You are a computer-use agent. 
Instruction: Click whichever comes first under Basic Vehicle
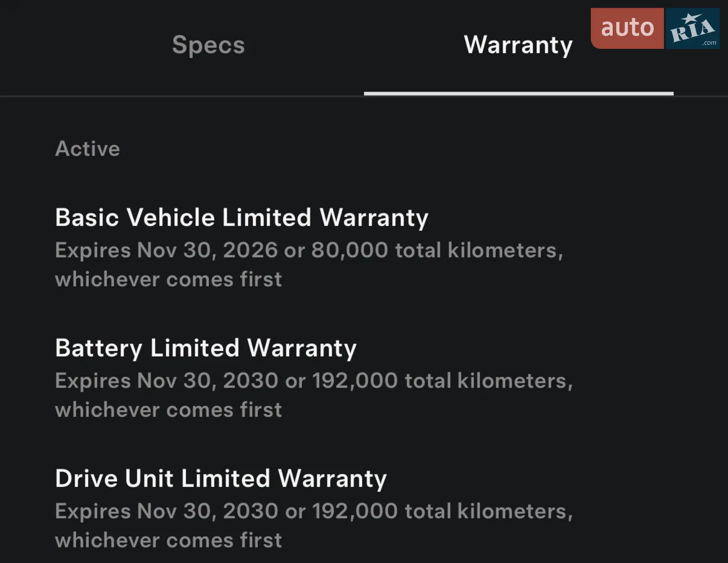(168, 279)
